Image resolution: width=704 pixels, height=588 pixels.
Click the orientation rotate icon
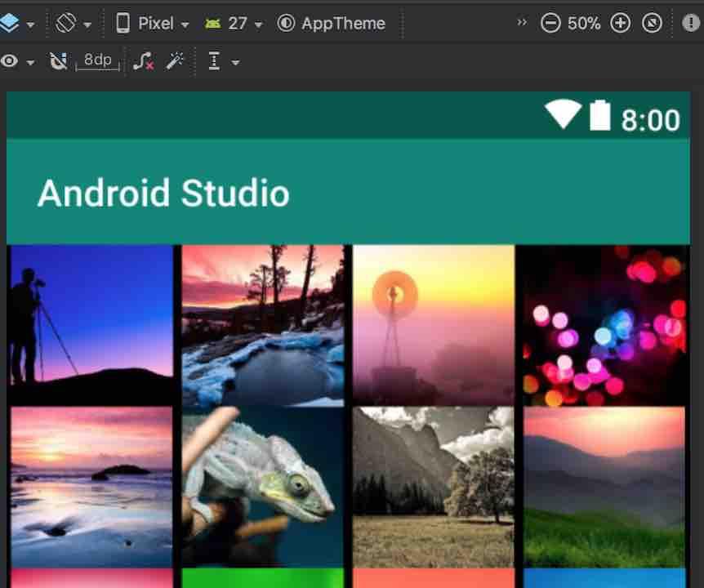pos(65,22)
